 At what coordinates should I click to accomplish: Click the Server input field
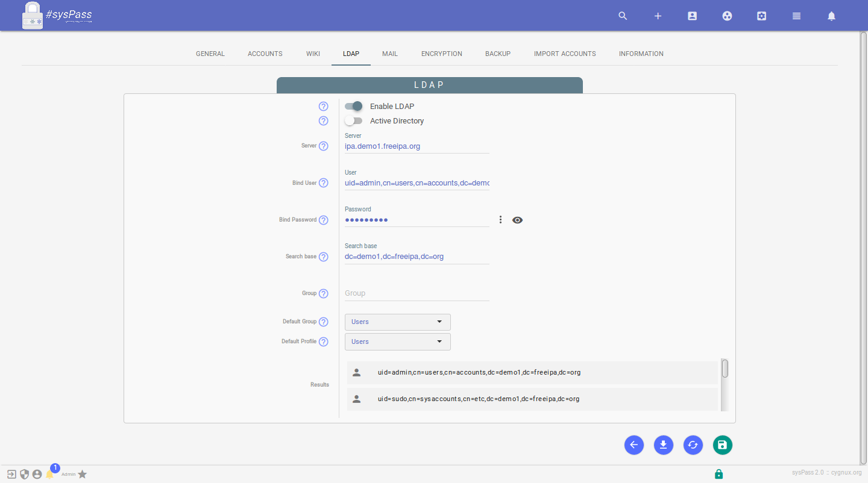(417, 146)
